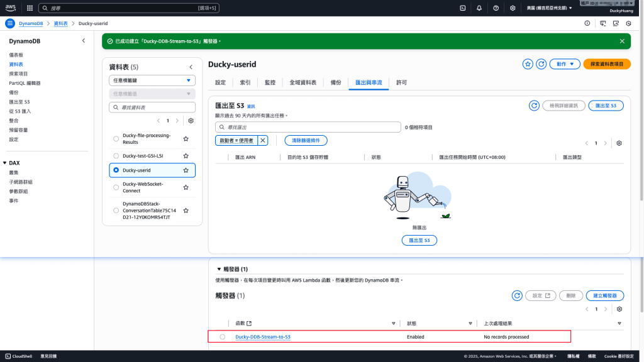
Task: Remove the initiator filter chip
Action: point(263,140)
